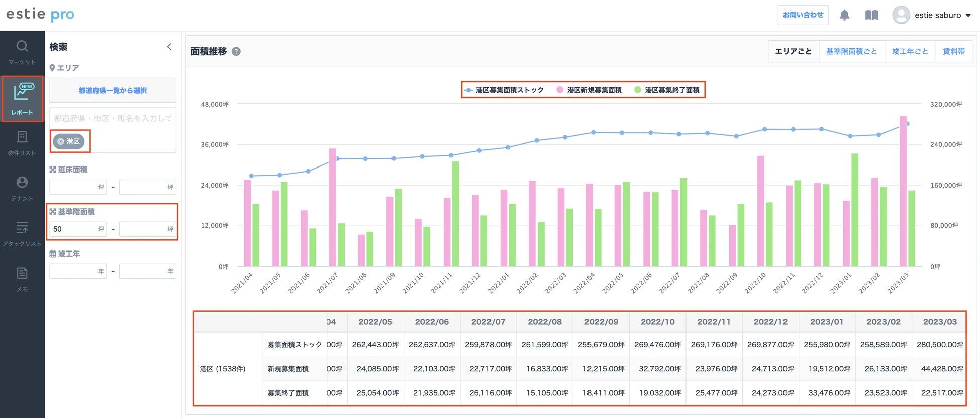980x418 pixels.
Task: Remove the 港区 area filter chip
Action: [x=61, y=141]
